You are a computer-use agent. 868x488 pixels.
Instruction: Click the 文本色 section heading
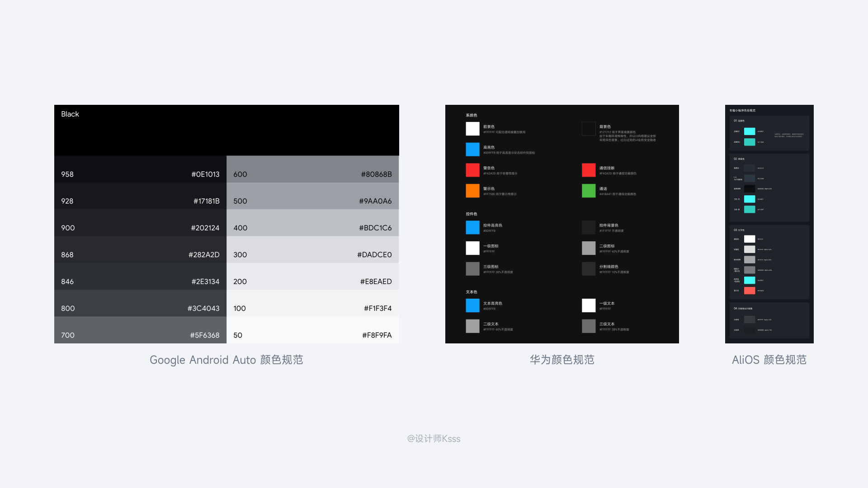tap(472, 292)
